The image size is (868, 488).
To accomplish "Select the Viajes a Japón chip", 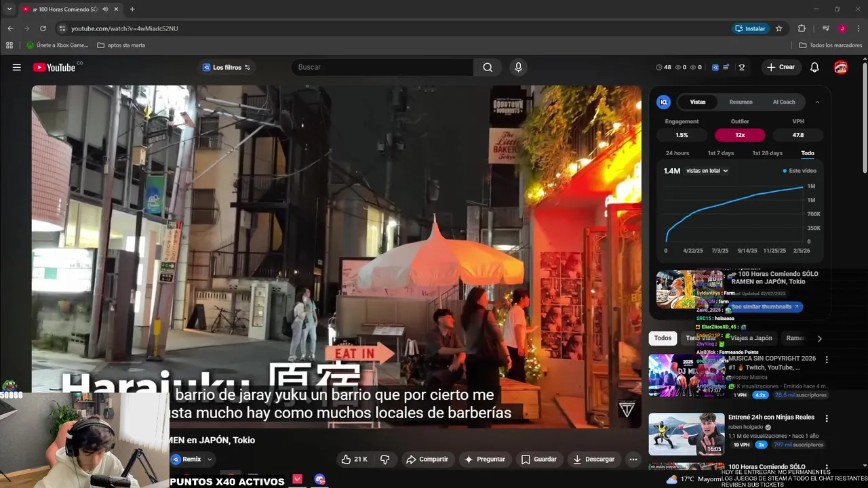I will [x=751, y=338].
